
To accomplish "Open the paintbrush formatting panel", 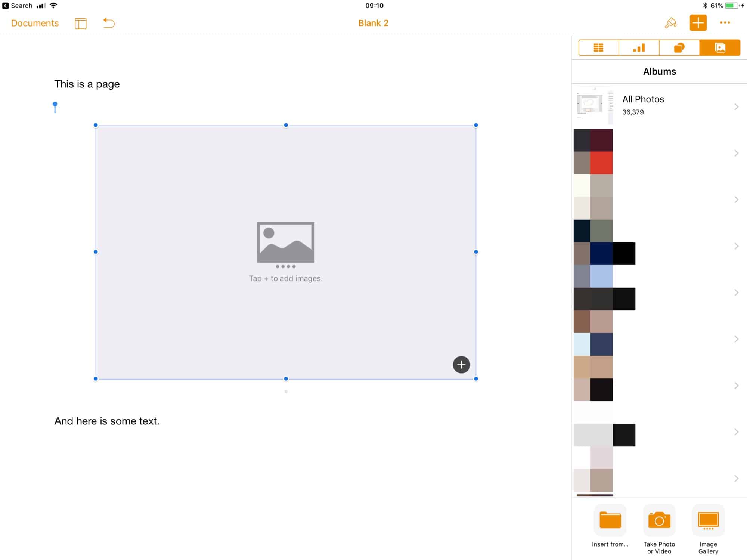I will (670, 23).
